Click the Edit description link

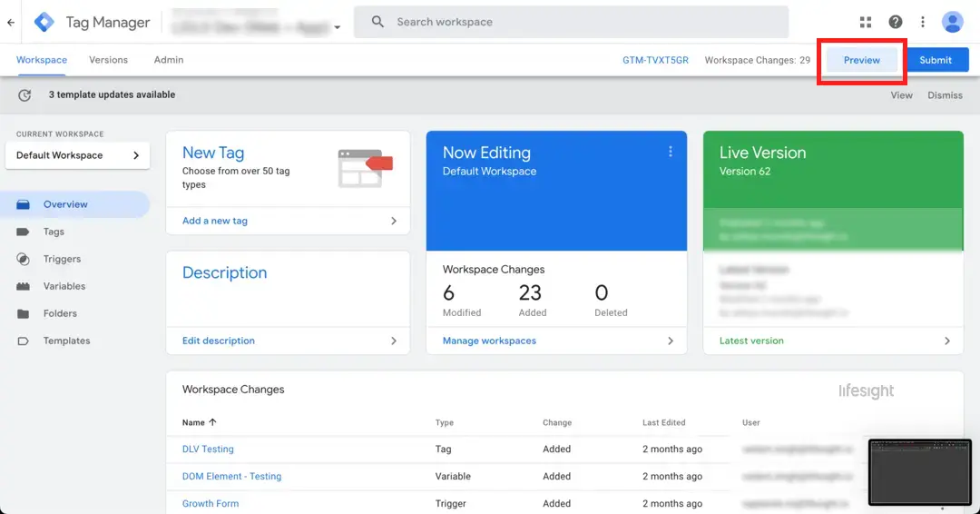tap(219, 341)
